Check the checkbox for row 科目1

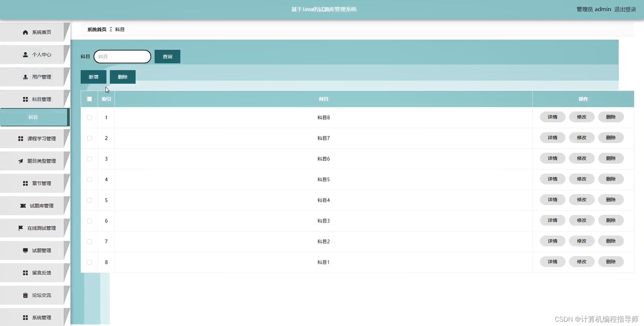[90, 262]
